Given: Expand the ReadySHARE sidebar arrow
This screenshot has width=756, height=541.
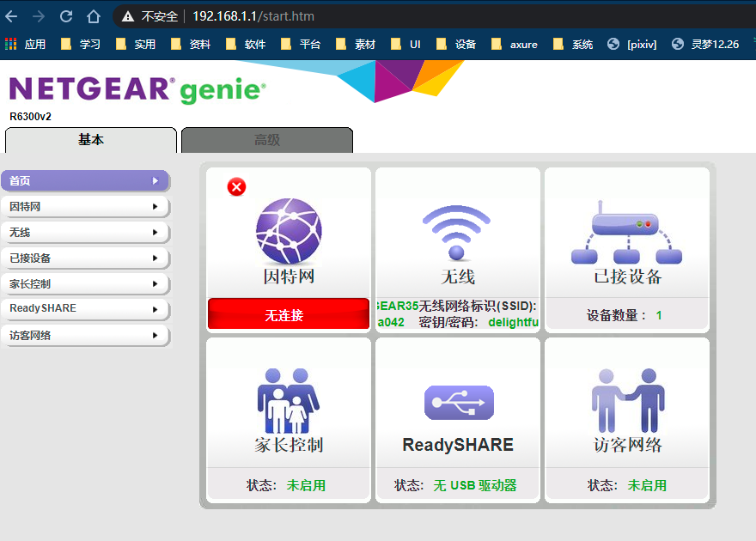Looking at the screenshot, I should [155, 309].
